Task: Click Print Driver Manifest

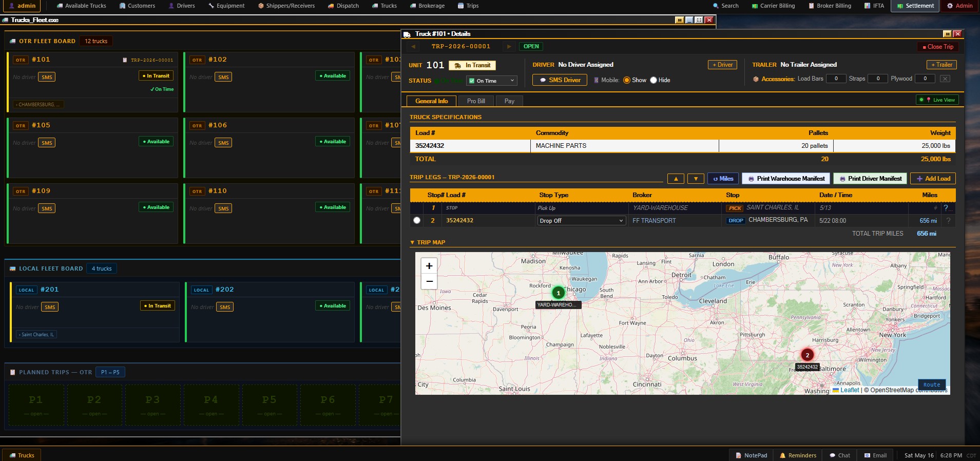Action: 870,179
